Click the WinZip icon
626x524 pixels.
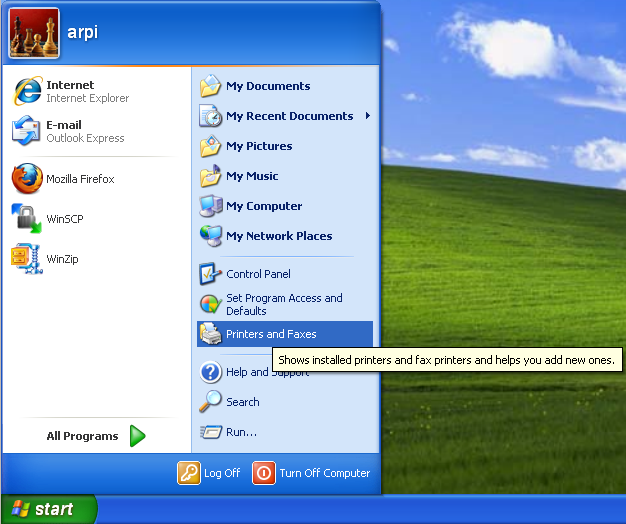coord(27,258)
